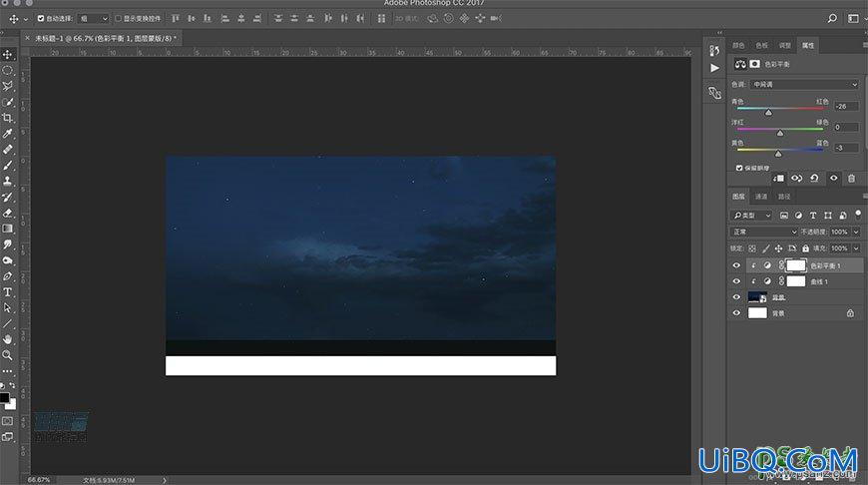The height and width of the screenshot is (485, 868).
Task: Select the Eyedropper tool
Action: pyautogui.click(x=8, y=134)
